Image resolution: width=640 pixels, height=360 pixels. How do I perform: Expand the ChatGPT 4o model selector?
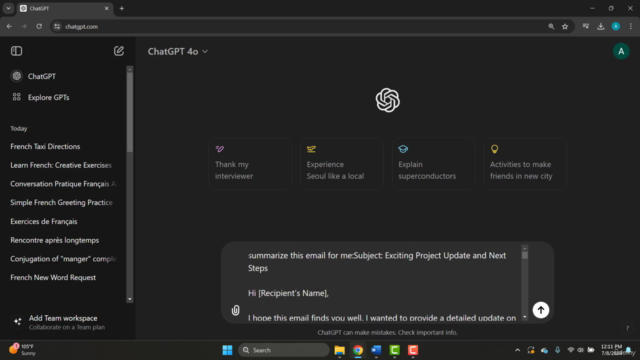178,51
